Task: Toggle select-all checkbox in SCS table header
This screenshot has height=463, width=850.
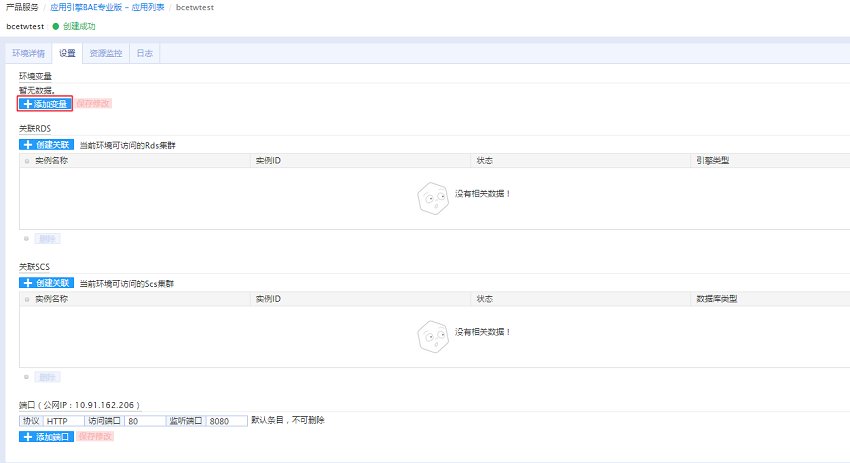Action: (x=27, y=299)
